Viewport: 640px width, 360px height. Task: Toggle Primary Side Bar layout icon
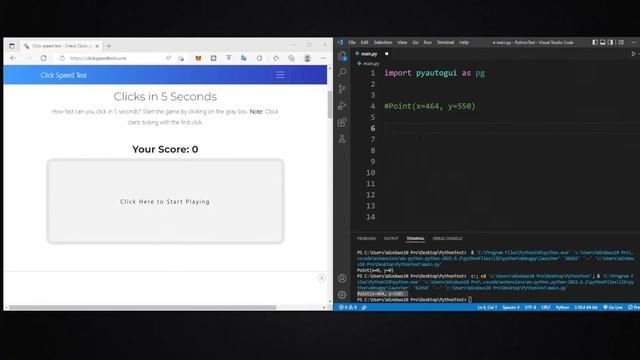click(x=595, y=42)
